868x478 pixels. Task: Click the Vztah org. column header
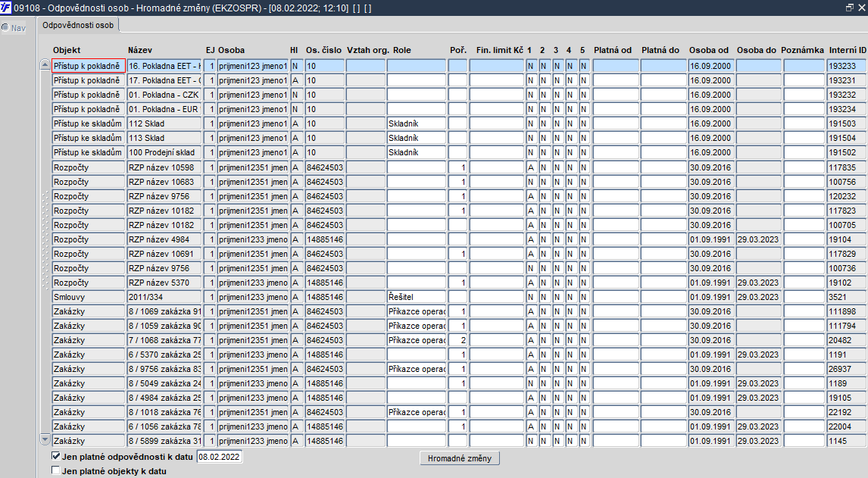pos(368,50)
